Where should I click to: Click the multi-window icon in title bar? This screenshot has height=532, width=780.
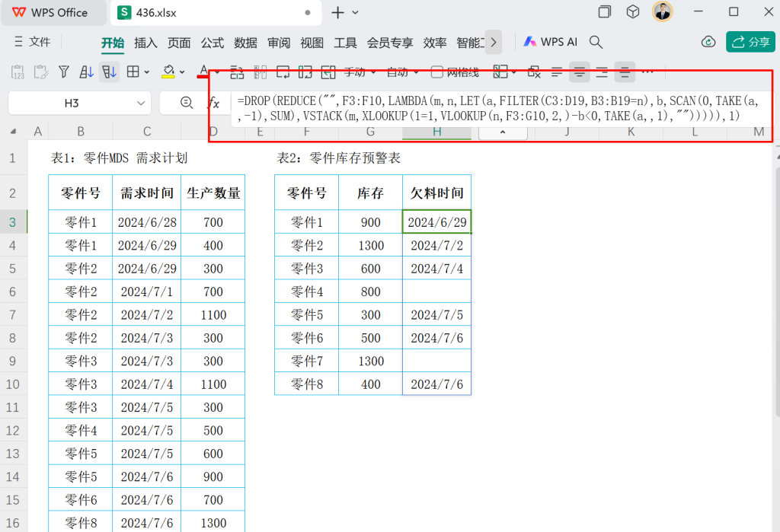click(604, 12)
